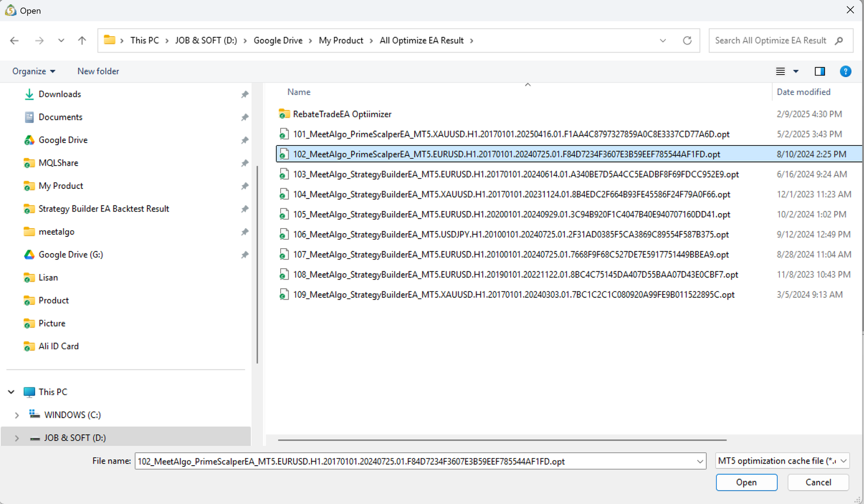The height and width of the screenshot is (504, 864).
Task: Open MQLShare folder in sidebar
Action: (58, 163)
